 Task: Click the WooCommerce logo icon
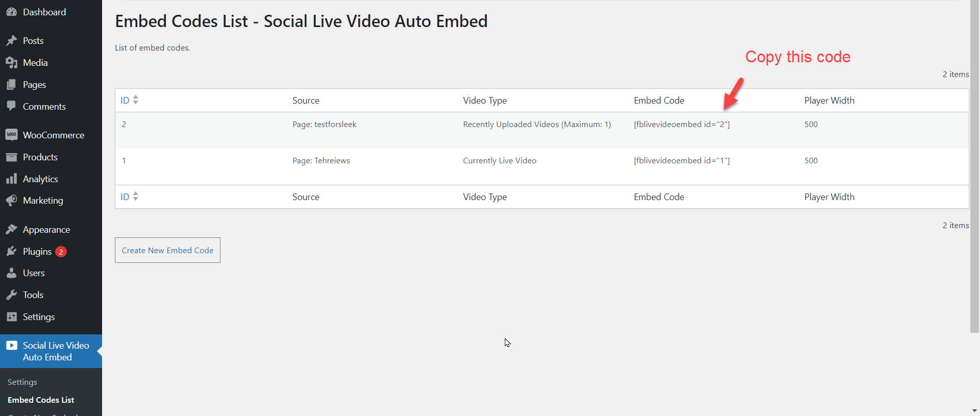coord(11,135)
